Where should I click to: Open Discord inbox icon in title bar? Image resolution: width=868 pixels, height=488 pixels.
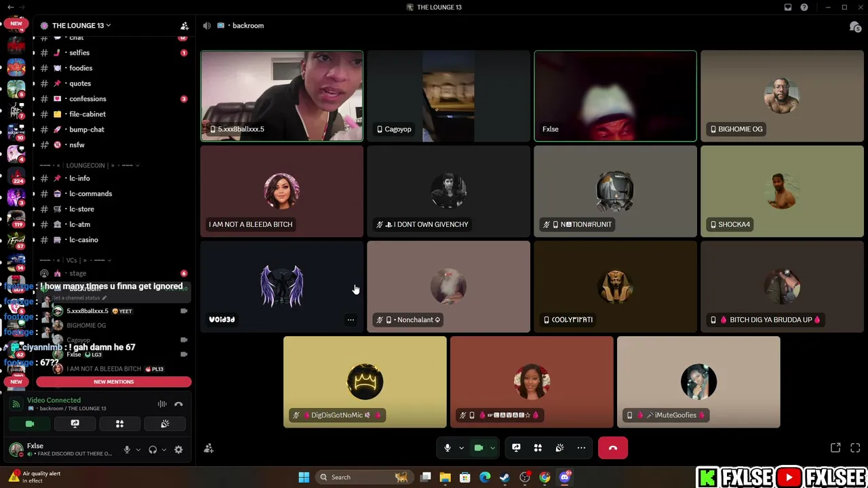788,7
